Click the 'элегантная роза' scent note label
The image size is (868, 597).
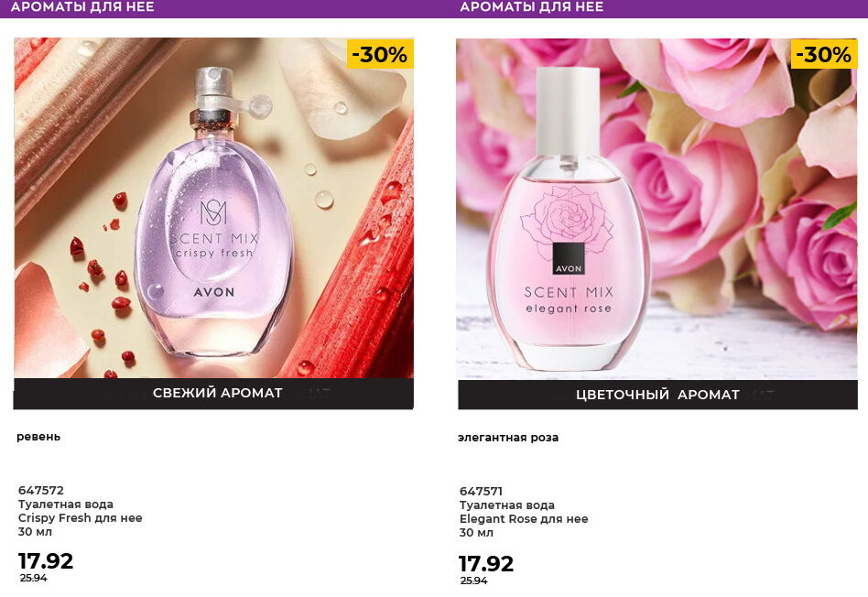(x=508, y=438)
